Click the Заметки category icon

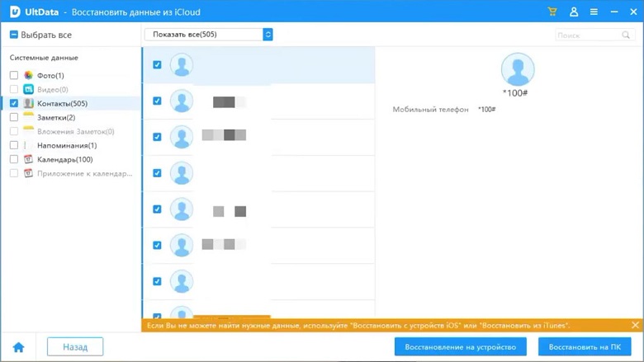[28, 117]
